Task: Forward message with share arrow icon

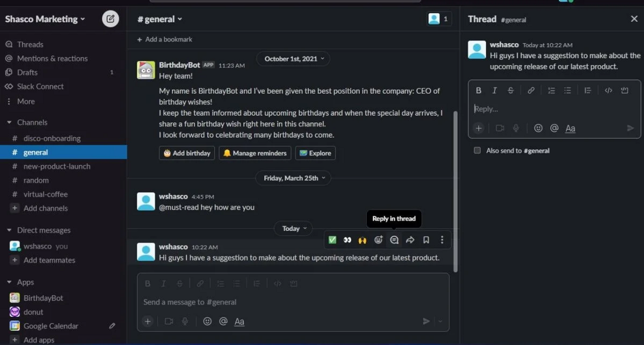Action: pos(410,240)
